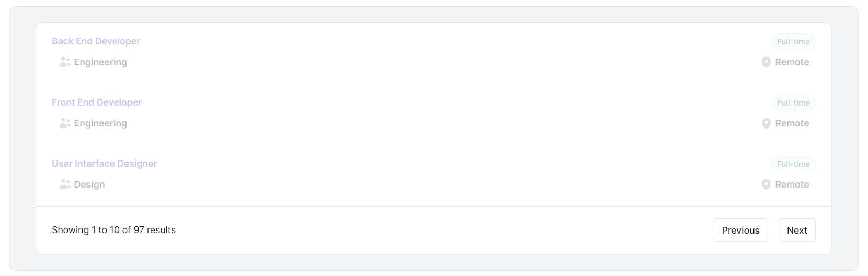Select the Full-time badge on User Interface Designer
The width and height of the screenshot is (868, 276).
coord(793,164)
